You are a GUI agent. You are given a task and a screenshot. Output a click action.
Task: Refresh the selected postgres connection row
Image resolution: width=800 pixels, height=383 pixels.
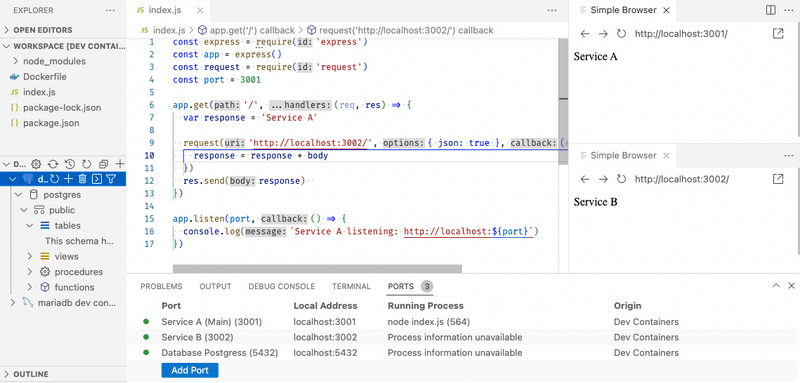tap(54, 179)
